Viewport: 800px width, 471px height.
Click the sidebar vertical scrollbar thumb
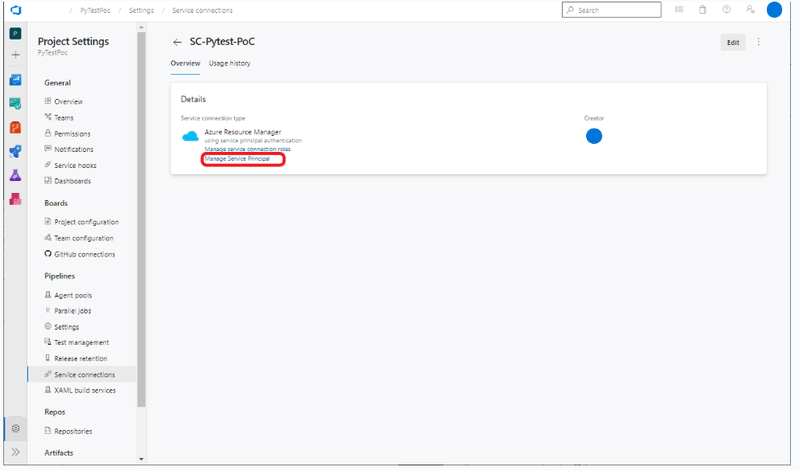[x=141, y=219]
